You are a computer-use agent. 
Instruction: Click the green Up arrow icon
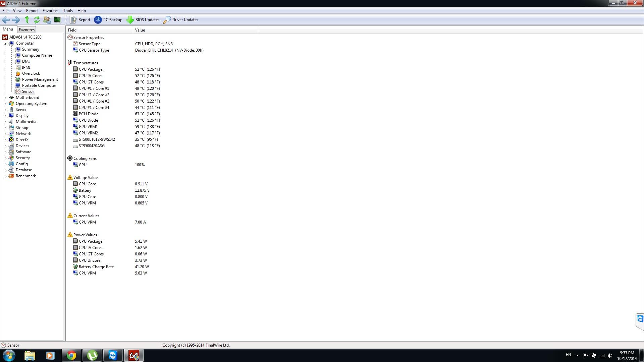point(27,20)
